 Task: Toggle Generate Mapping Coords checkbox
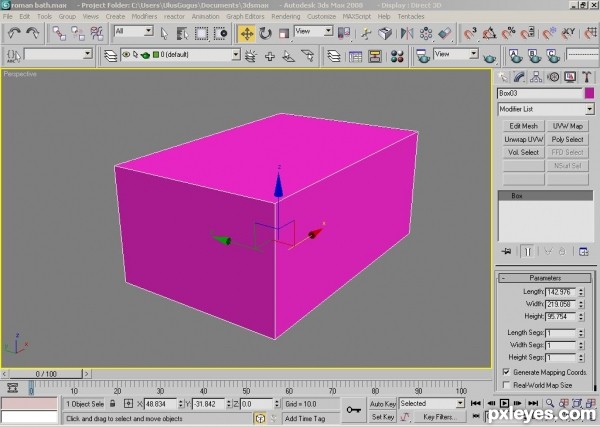click(506, 372)
